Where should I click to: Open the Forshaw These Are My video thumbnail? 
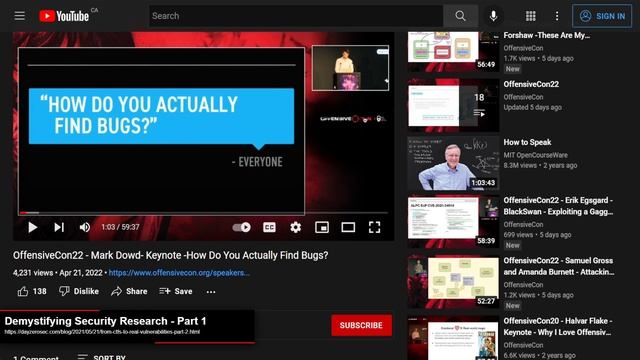click(x=453, y=51)
